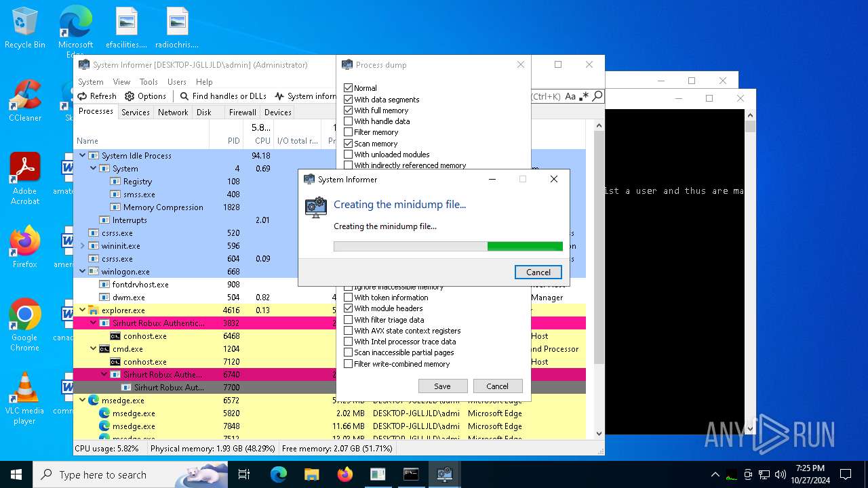Click the search magnifier icon in System Informer
This screenshot has height=488, width=868.
point(597,96)
